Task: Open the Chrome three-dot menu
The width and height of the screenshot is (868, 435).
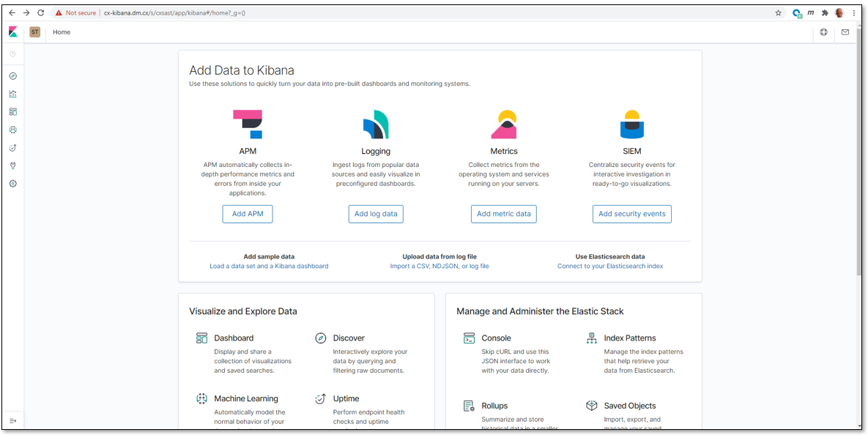Action: 854,12
